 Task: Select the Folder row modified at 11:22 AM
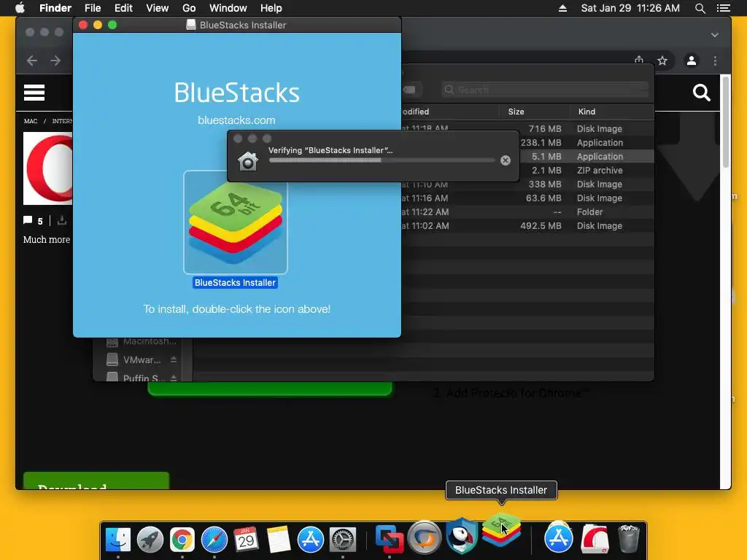pyautogui.click(x=527, y=212)
